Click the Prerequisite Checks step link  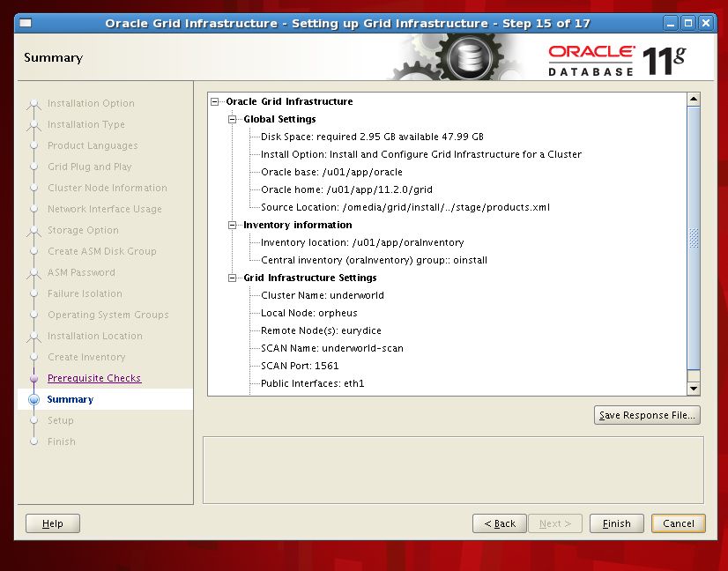[x=93, y=378]
